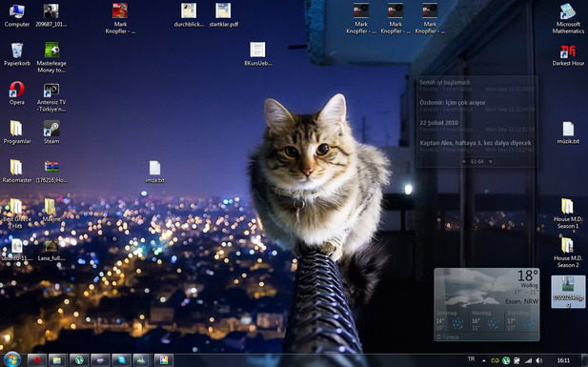The width and height of the screenshot is (588, 367).
Task: Expand hidden system tray icons arrow
Action: tap(483, 360)
